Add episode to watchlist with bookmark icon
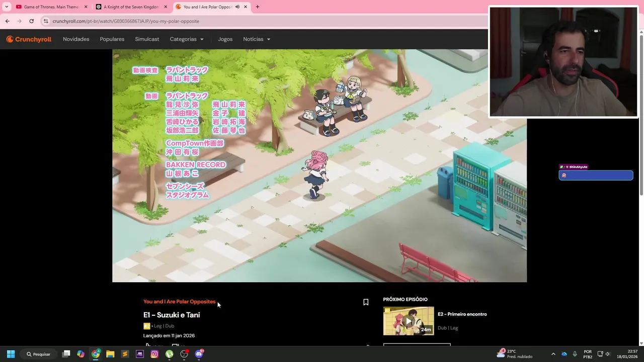This screenshot has width=644, height=362. point(366,302)
